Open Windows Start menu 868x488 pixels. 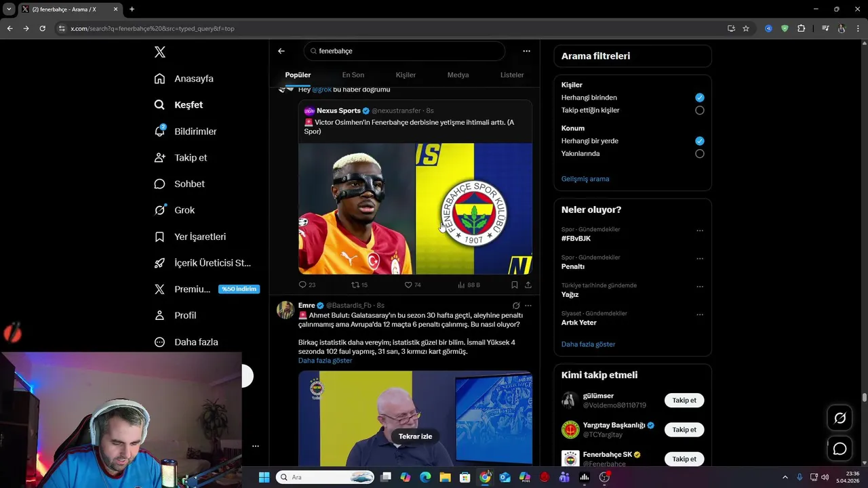[264, 477]
